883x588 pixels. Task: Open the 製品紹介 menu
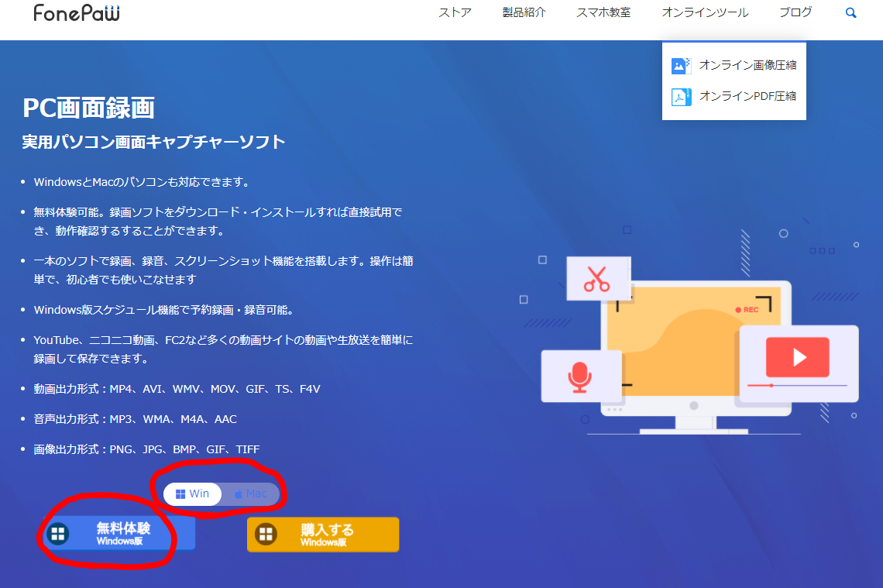pyautogui.click(x=524, y=12)
